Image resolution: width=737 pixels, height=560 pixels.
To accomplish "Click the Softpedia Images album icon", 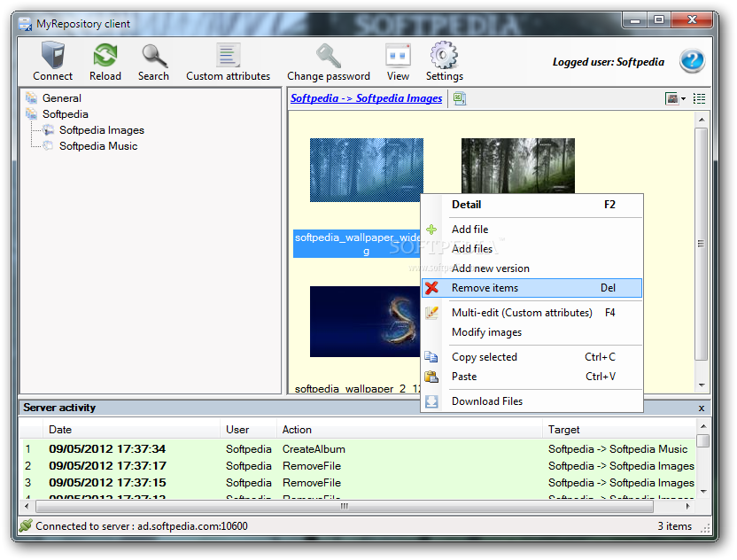I will pos(48,129).
